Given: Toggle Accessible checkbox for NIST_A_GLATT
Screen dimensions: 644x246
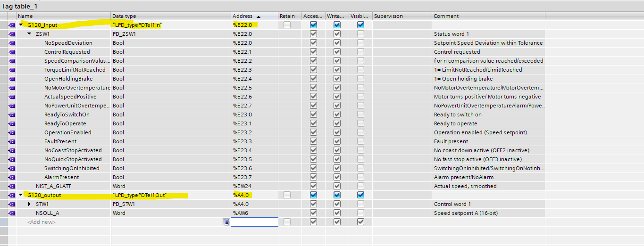Looking at the screenshot, I should pos(313,186).
